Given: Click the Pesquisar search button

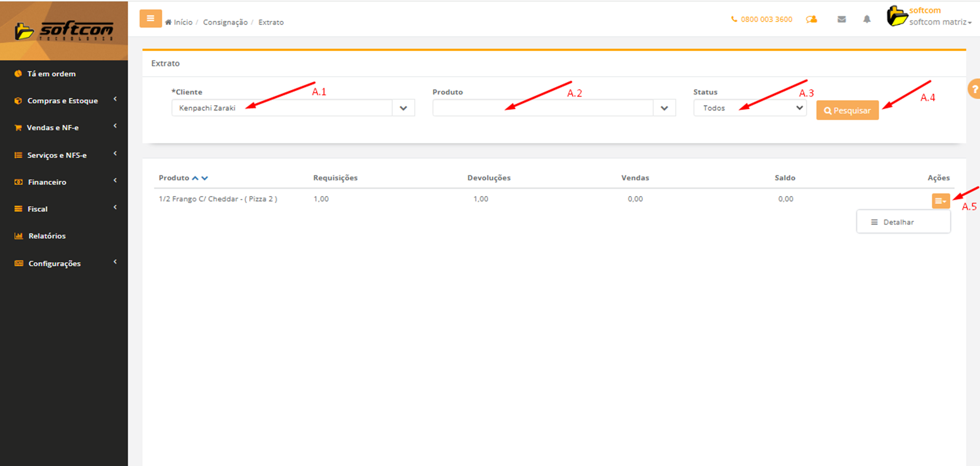Looking at the screenshot, I should (x=847, y=111).
